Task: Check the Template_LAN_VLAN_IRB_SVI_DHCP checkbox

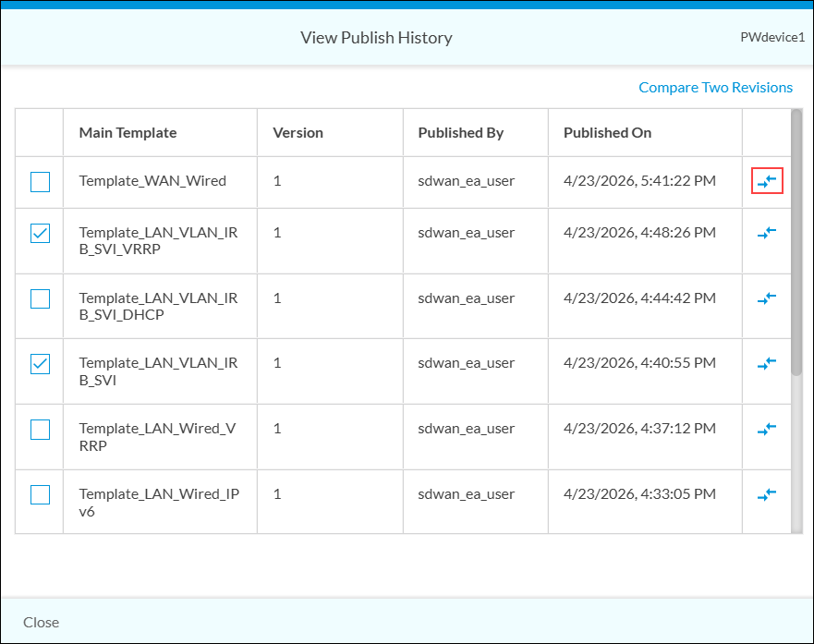Action: pos(40,299)
